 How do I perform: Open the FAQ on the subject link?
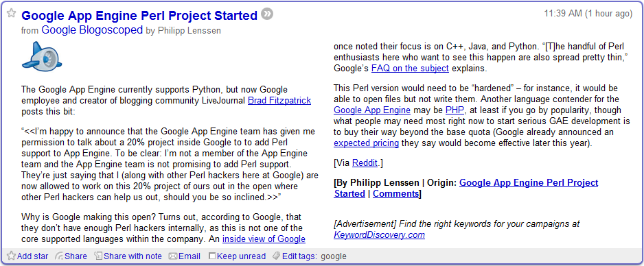pos(410,68)
